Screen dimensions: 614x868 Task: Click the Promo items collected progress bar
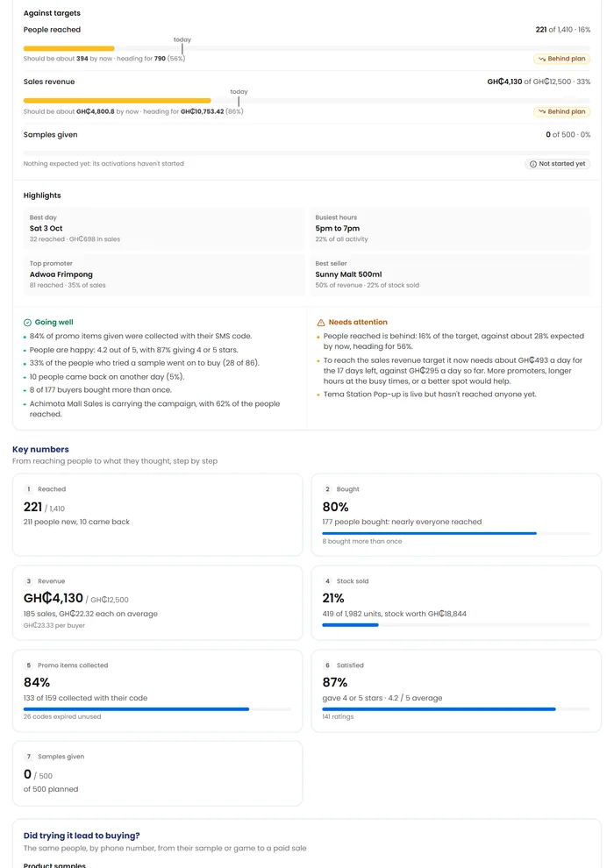coord(157,709)
